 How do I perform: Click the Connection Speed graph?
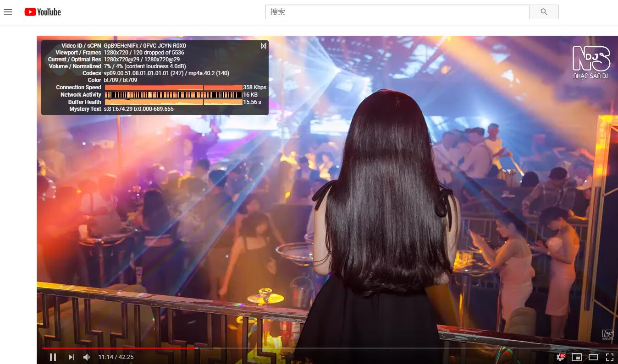point(173,87)
